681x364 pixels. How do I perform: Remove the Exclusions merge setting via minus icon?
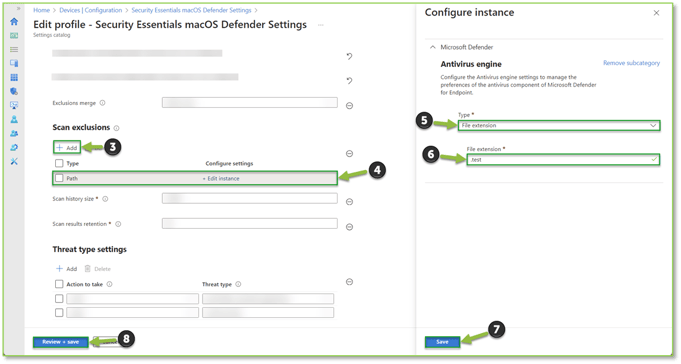point(349,106)
